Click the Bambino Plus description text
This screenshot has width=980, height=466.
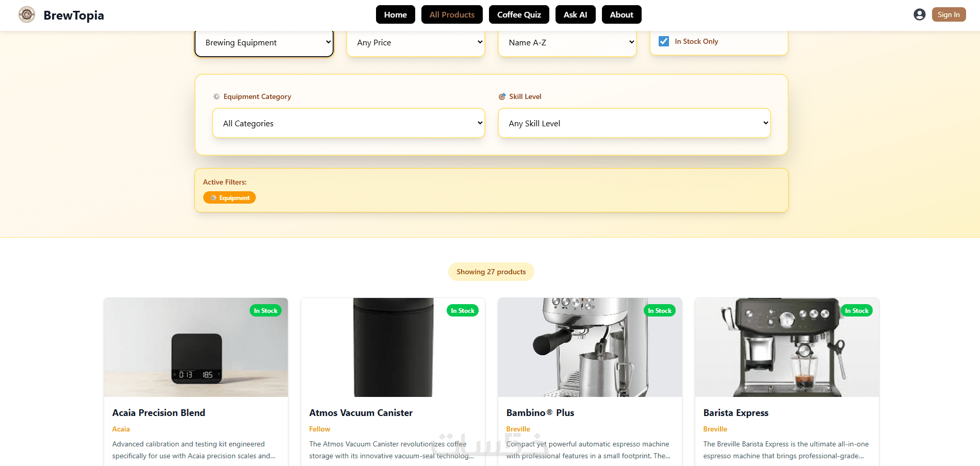tap(589, 450)
